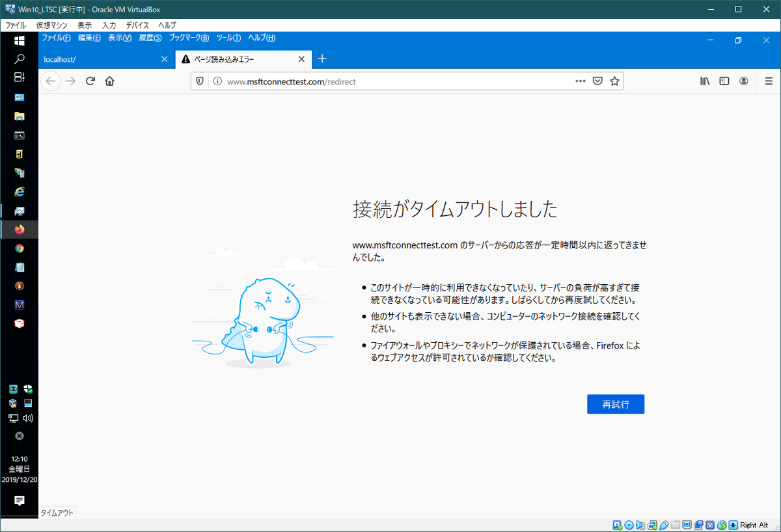The image size is (781, 532).
Task: Open Firefox 履歴(S) menu
Action: (x=150, y=38)
